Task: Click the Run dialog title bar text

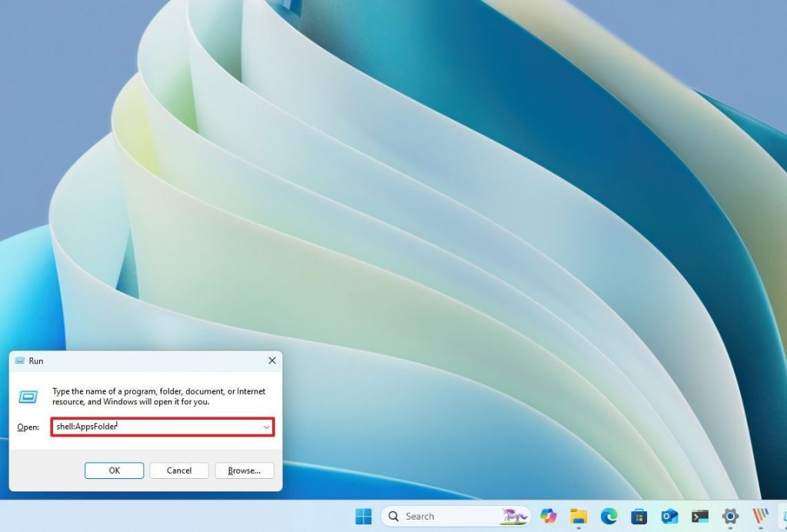Action: [x=36, y=361]
